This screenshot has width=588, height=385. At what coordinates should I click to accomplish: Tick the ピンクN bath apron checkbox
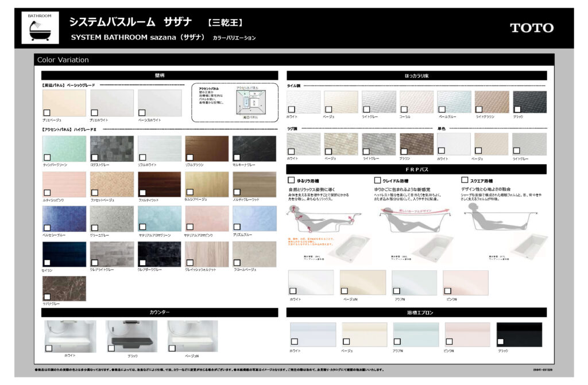pyautogui.click(x=449, y=341)
